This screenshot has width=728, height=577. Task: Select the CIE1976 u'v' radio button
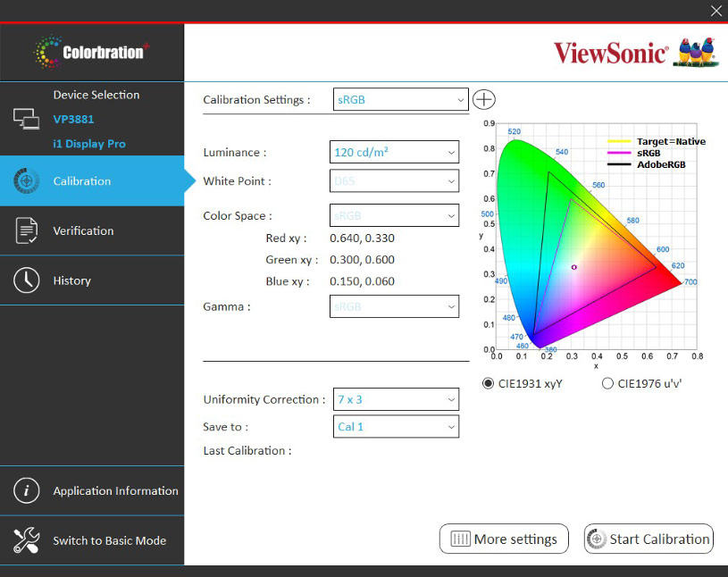tap(607, 383)
